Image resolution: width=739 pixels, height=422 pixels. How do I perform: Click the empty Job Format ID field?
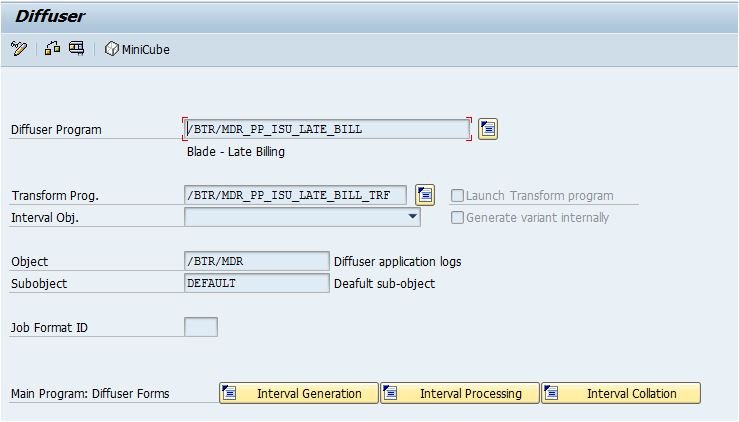click(x=201, y=327)
